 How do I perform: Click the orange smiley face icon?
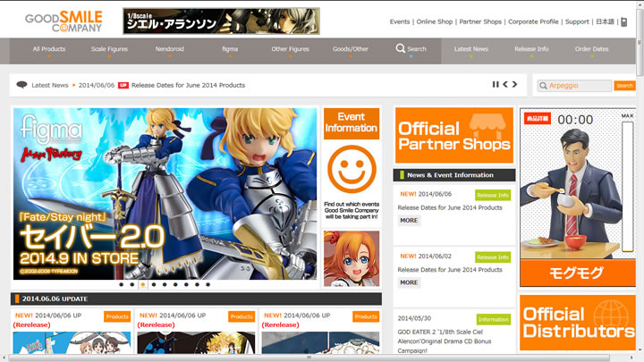[x=352, y=169]
